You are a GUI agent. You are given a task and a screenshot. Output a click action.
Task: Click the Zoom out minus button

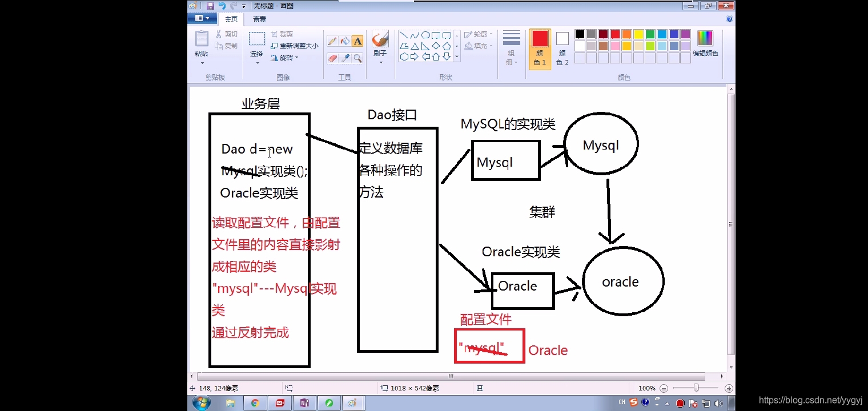pyautogui.click(x=663, y=388)
